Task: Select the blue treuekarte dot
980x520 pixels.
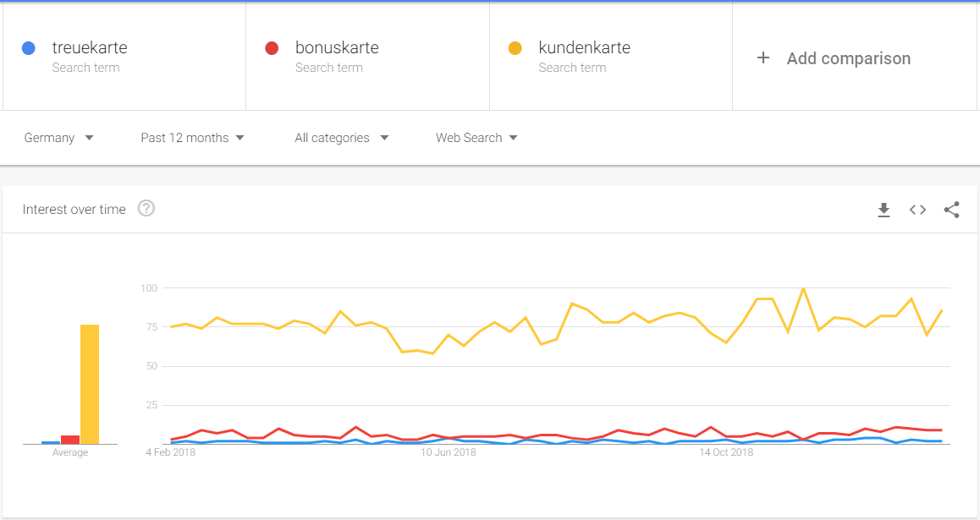Action: [x=29, y=48]
